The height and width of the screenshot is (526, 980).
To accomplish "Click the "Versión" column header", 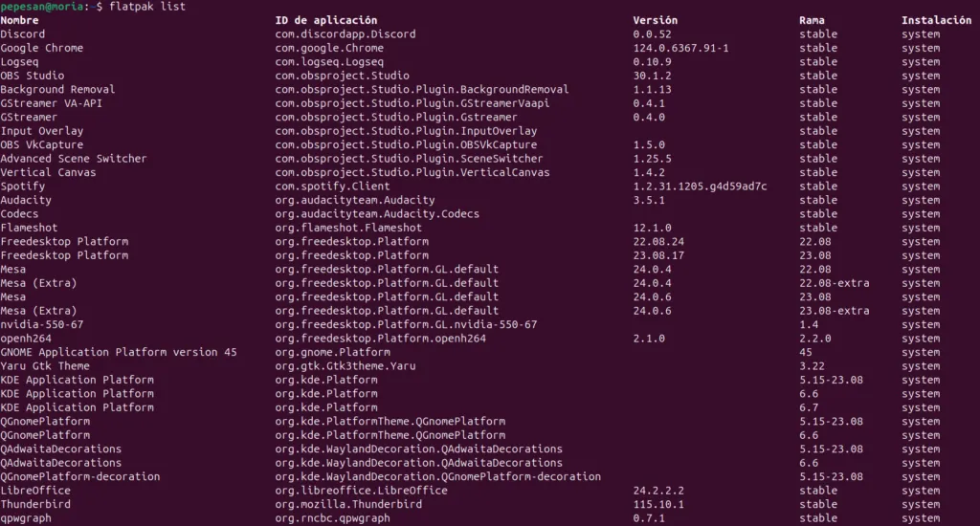I will coord(655,20).
